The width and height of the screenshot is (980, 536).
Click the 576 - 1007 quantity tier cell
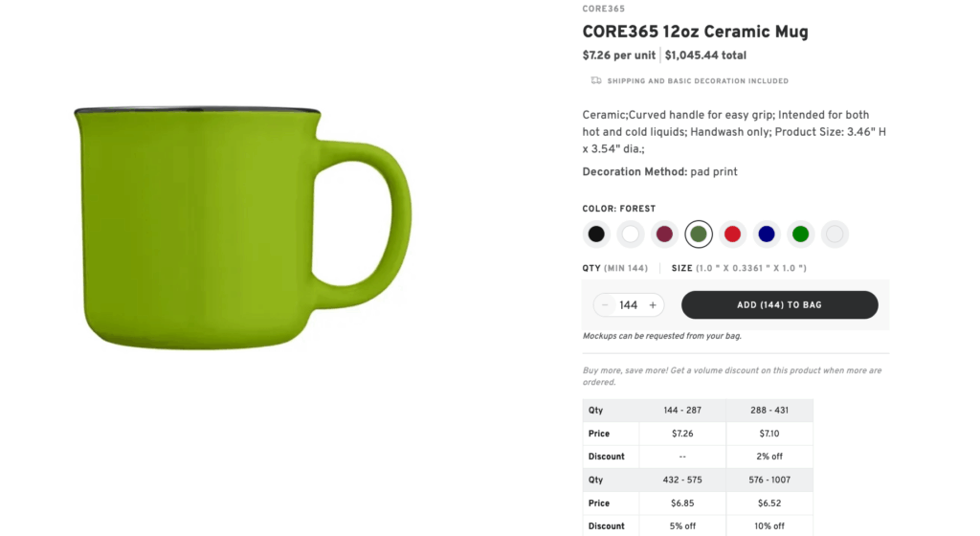coord(769,480)
